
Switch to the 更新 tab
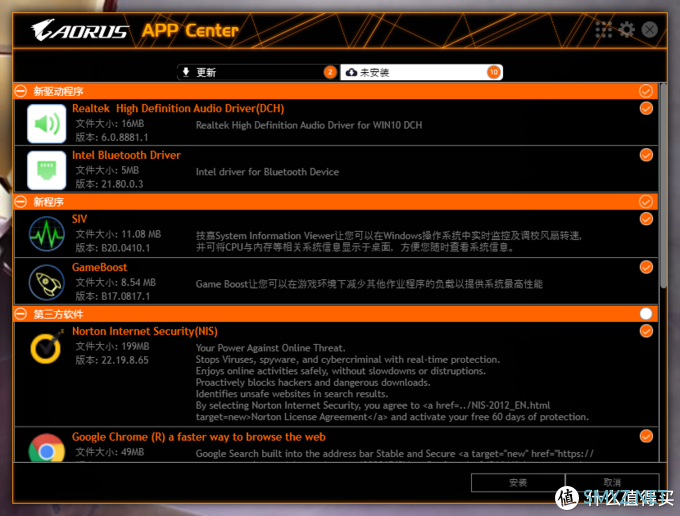[x=258, y=72]
